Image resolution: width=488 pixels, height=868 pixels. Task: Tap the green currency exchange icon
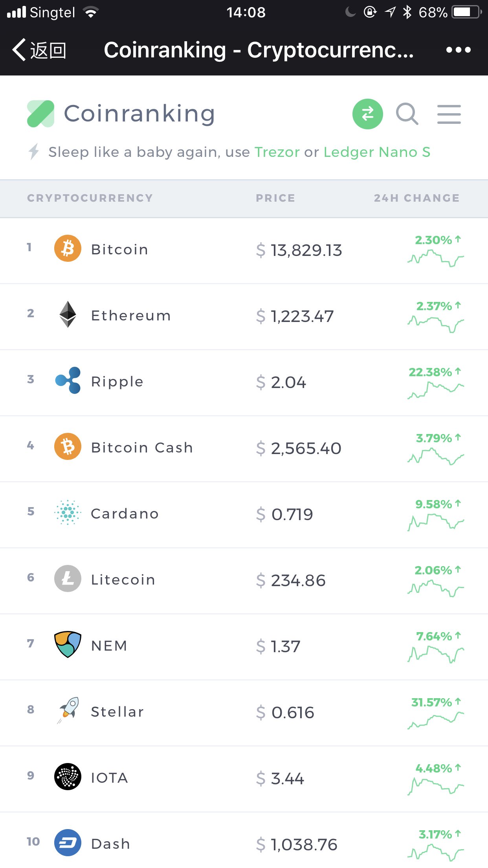[367, 114]
